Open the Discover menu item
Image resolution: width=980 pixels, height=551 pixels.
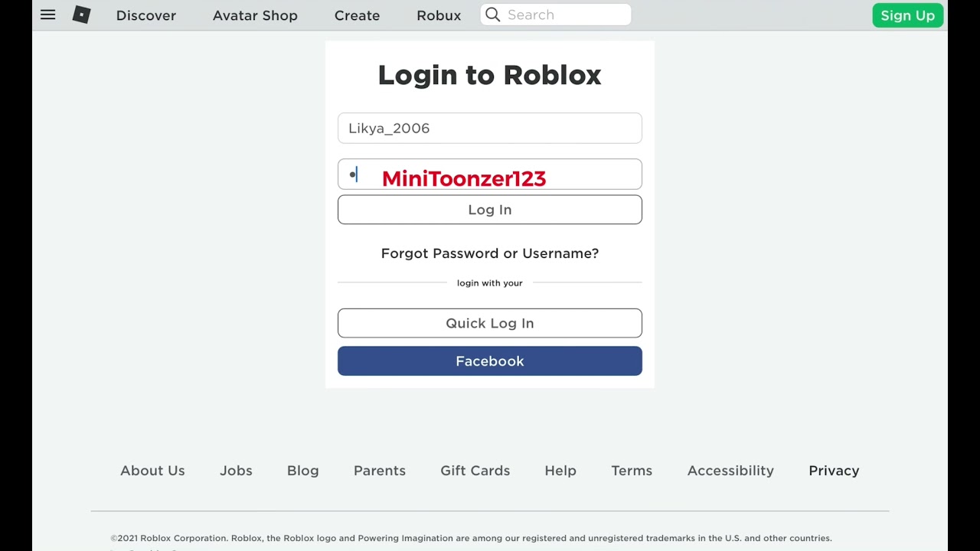click(145, 15)
